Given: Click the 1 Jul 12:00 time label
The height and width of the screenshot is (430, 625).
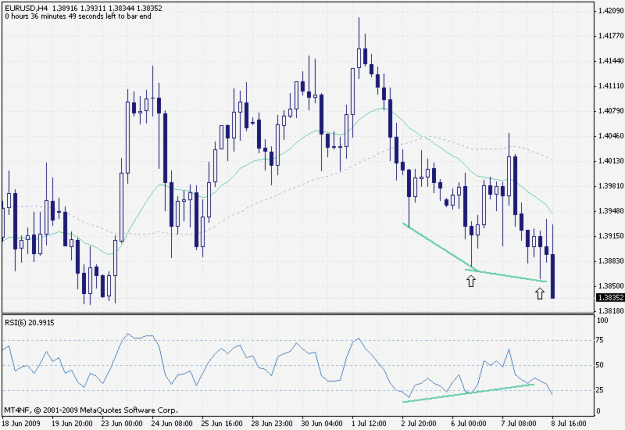Looking at the screenshot, I should click(368, 423).
